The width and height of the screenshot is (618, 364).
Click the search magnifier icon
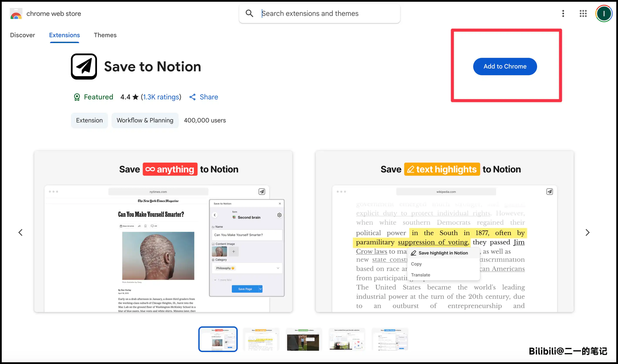coord(249,13)
